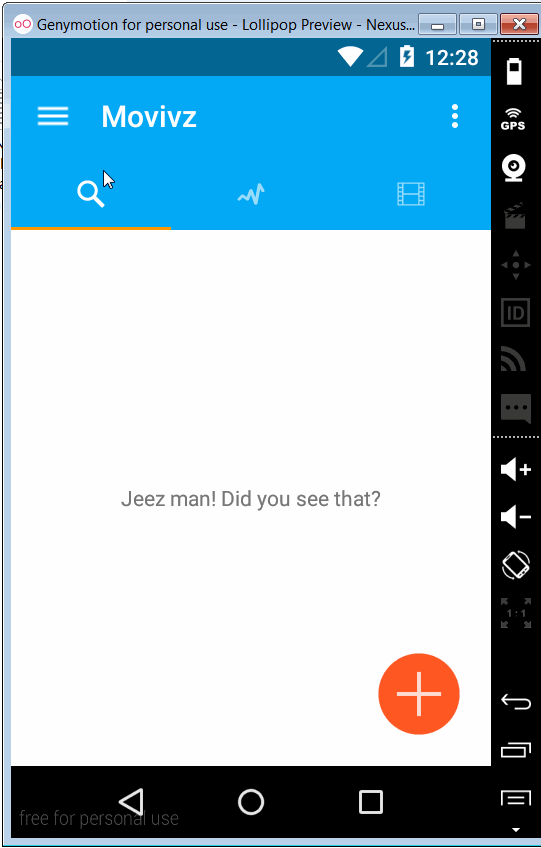Click the 12:28 clock in status bar
Viewport: 541px width, 848px height.
click(452, 58)
